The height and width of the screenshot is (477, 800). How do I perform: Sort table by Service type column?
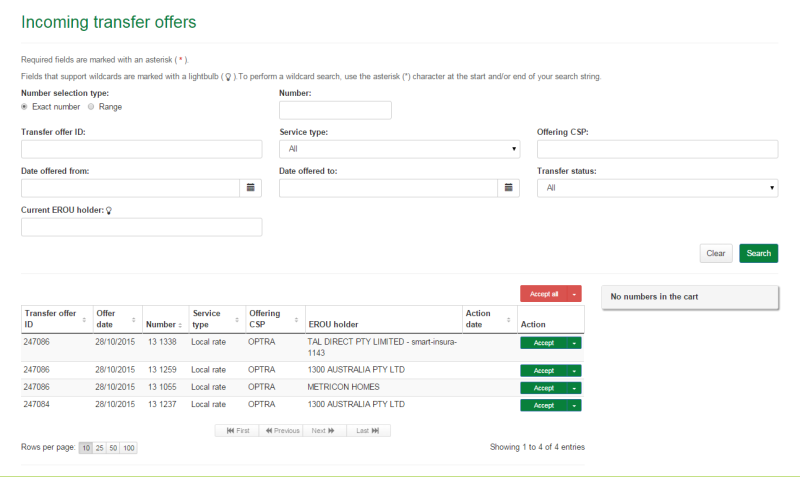(x=237, y=320)
